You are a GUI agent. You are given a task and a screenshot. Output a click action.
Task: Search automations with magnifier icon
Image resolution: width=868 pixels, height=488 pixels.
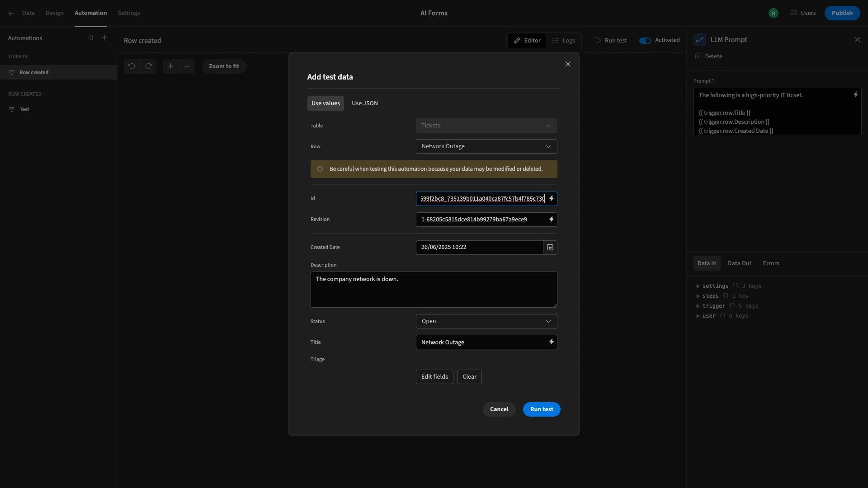coord(91,38)
